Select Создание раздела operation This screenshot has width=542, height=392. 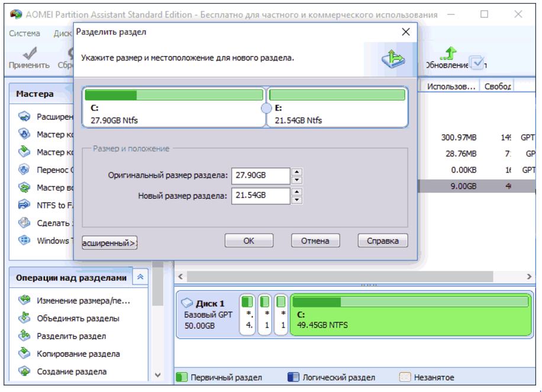(72, 372)
